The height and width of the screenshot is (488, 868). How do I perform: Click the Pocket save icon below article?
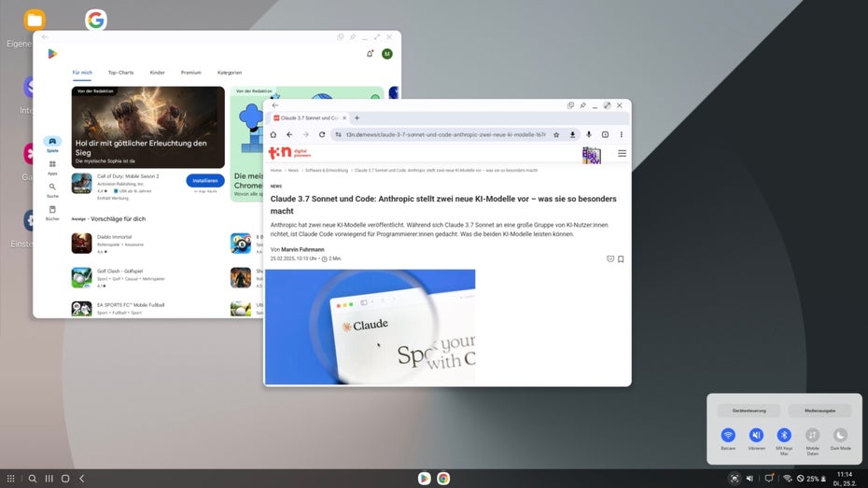610,259
